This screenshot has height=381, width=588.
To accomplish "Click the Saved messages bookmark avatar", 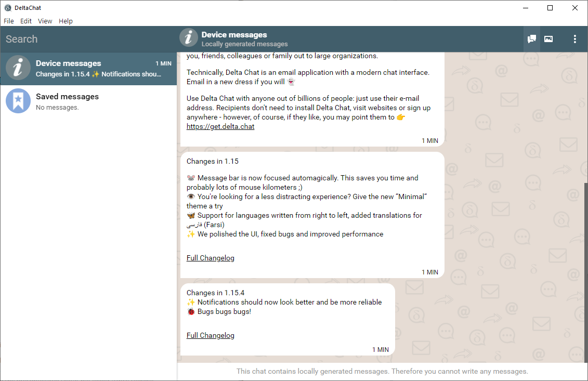I will [18, 101].
